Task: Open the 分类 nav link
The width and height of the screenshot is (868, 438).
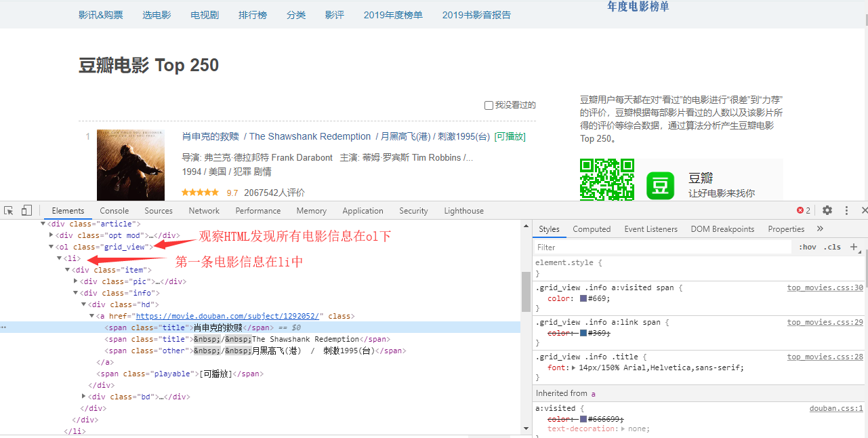Action: click(296, 14)
